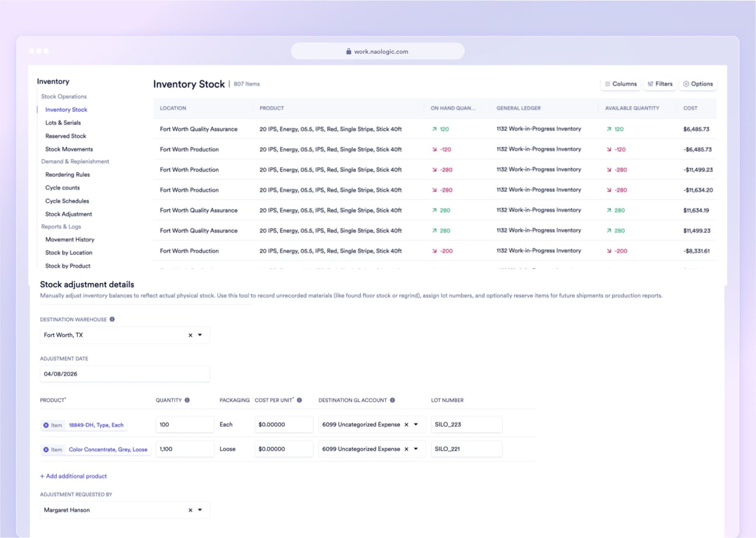The height and width of the screenshot is (538, 756).
Task: Expand the Adjustment Requested By dropdown
Action: (x=200, y=510)
